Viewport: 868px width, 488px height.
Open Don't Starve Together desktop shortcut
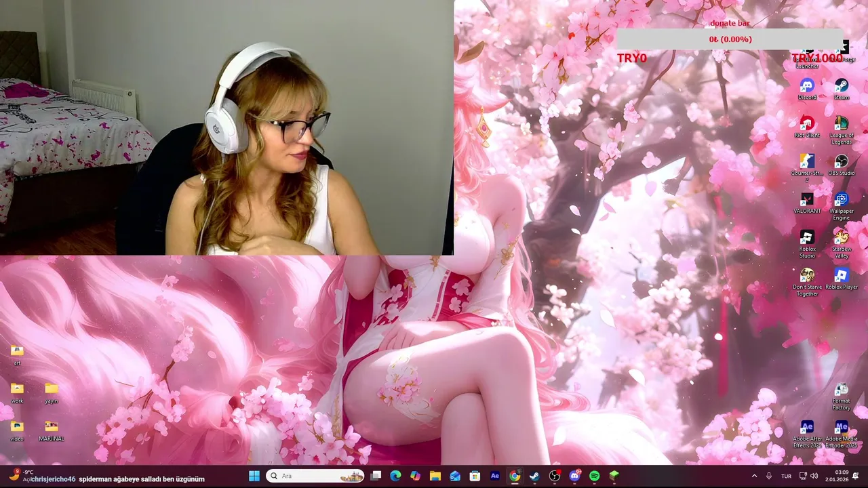(x=807, y=282)
